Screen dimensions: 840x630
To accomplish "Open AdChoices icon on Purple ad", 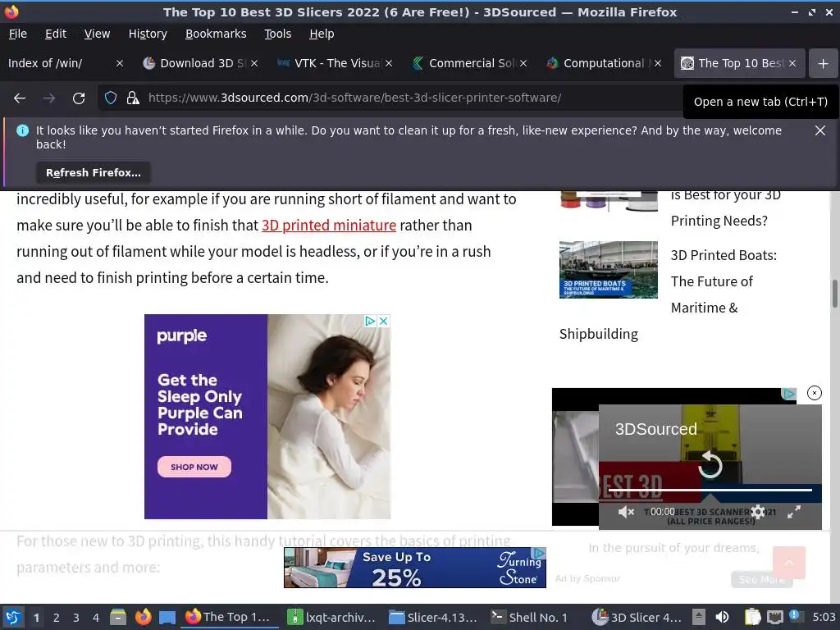I will click(x=370, y=321).
